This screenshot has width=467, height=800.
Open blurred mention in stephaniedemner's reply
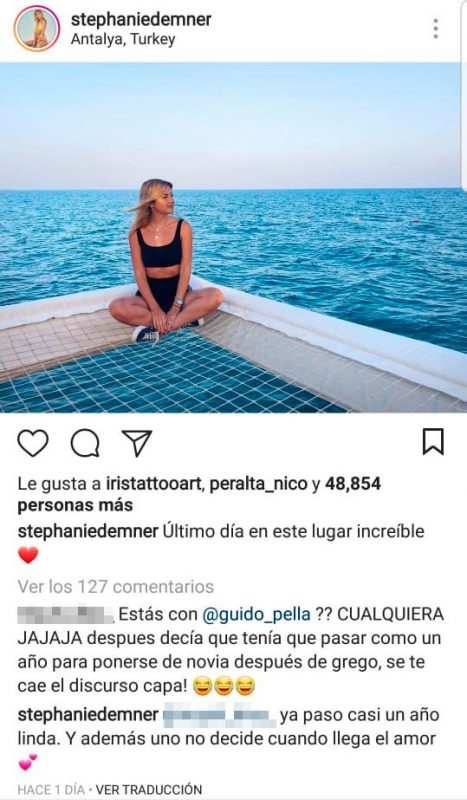[x=220, y=715]
